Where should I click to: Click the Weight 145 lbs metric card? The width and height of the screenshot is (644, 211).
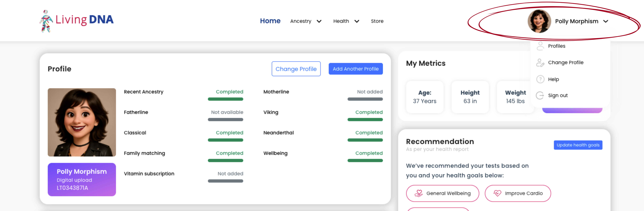pos(515,97)
